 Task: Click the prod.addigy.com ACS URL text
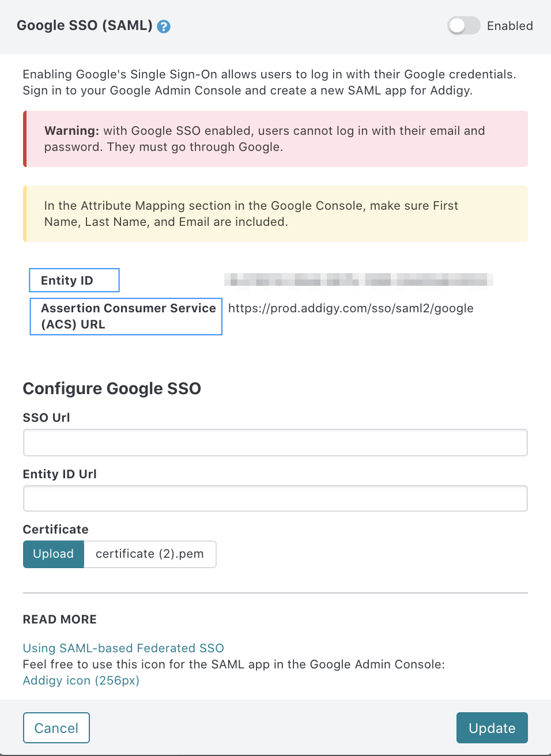[x=351, y=308]
